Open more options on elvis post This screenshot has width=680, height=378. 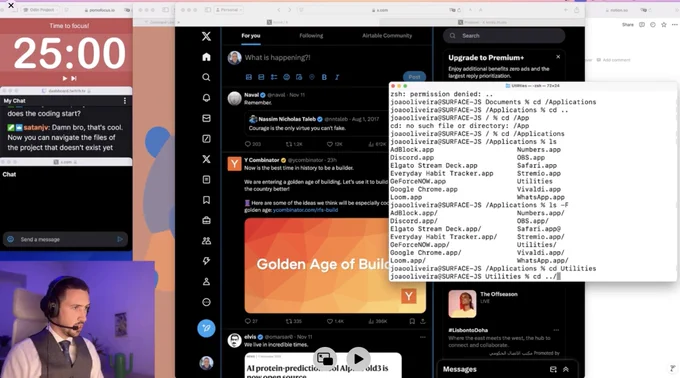pos(423,337)
